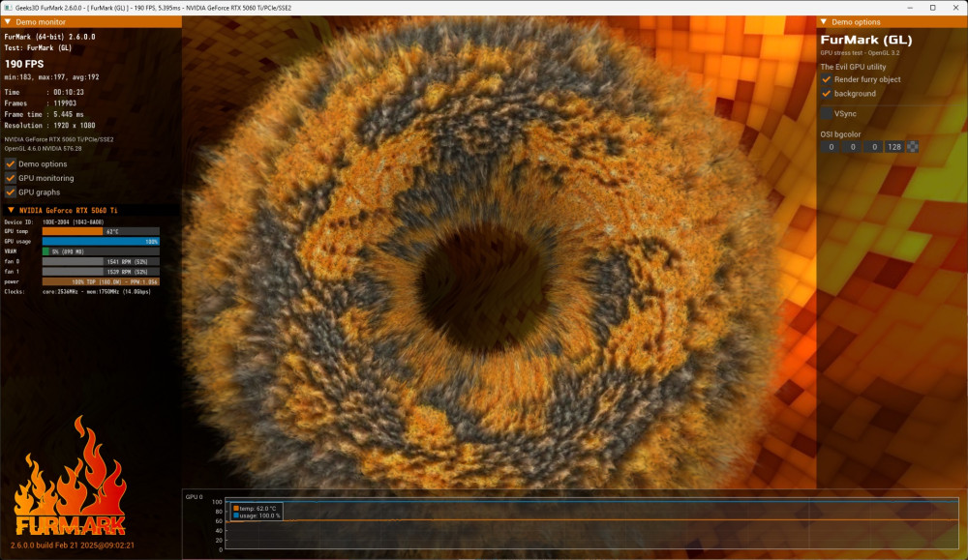The height and width of the screenshot is (560, 968).
Task: Disable Render furry object
Action: click(826, 79)
